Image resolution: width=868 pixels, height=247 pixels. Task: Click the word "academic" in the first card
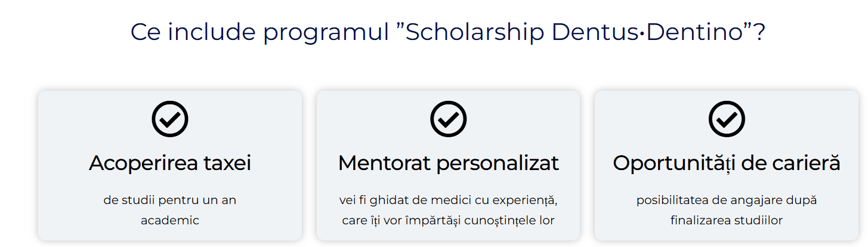[170, 220]
